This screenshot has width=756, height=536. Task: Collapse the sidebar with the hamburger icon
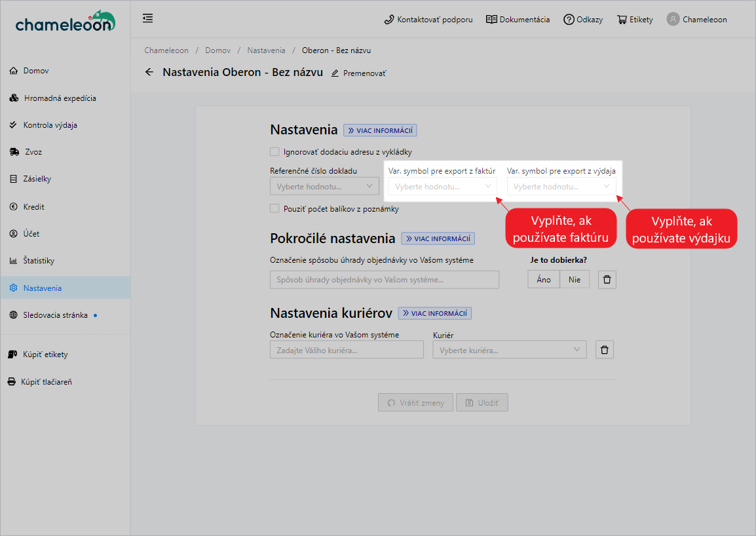coord(148,18)
